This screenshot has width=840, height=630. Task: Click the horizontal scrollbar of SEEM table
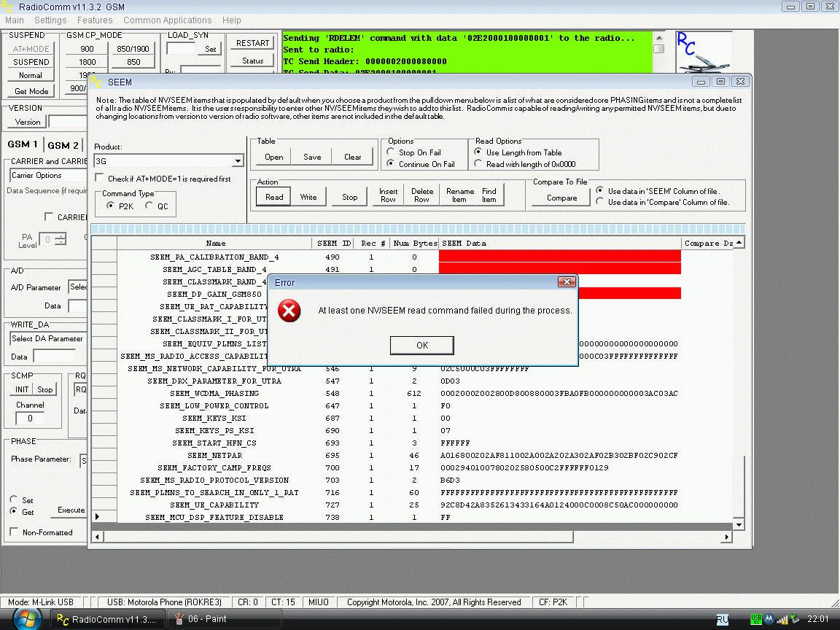pos(411,537)
